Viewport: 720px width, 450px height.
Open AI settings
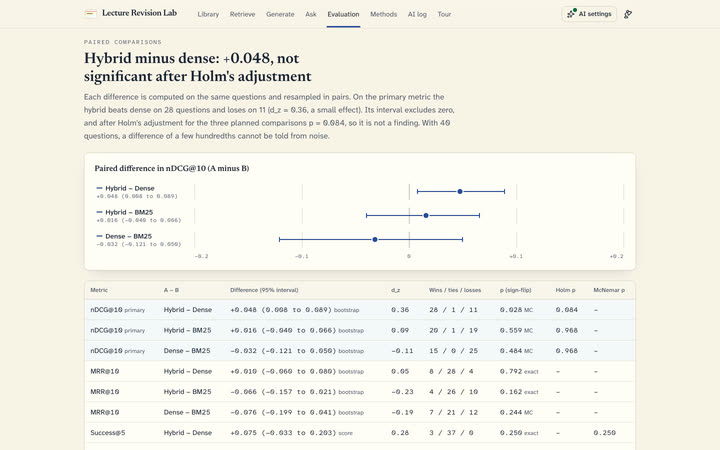589,14
